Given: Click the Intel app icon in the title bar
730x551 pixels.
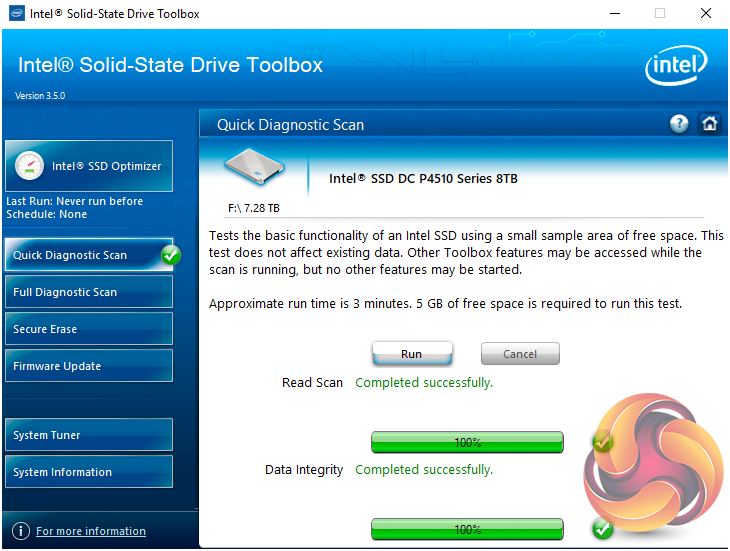Looking at the screenshot, I should point(17,13).
